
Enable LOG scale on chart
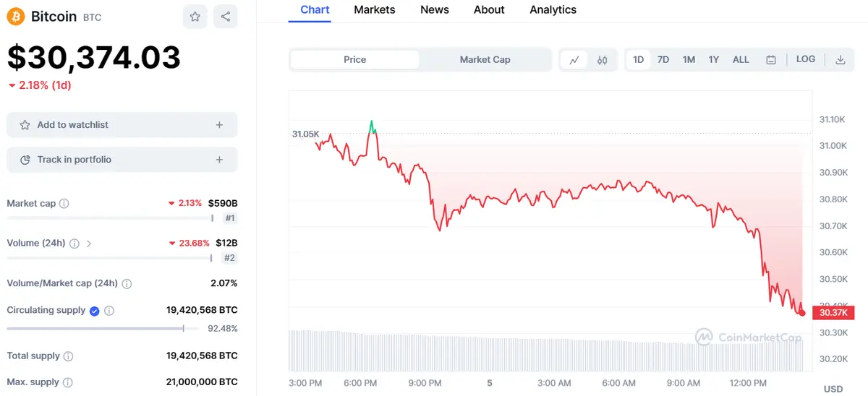tap(806, 59)
